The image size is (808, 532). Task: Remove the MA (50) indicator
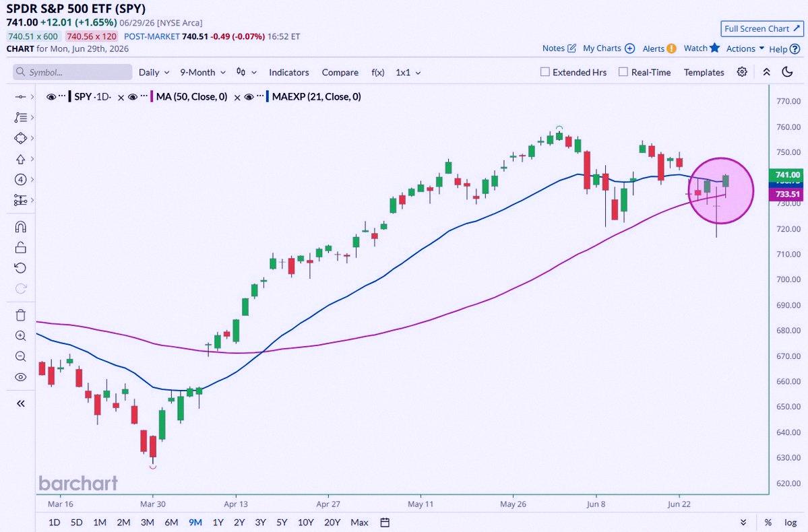121,98
